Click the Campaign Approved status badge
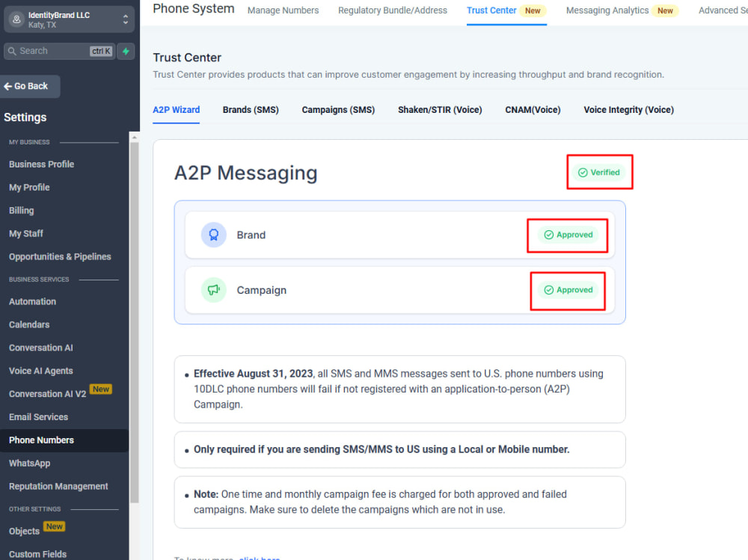This screenshot has height=560, width=748. [x=568, y=290]
